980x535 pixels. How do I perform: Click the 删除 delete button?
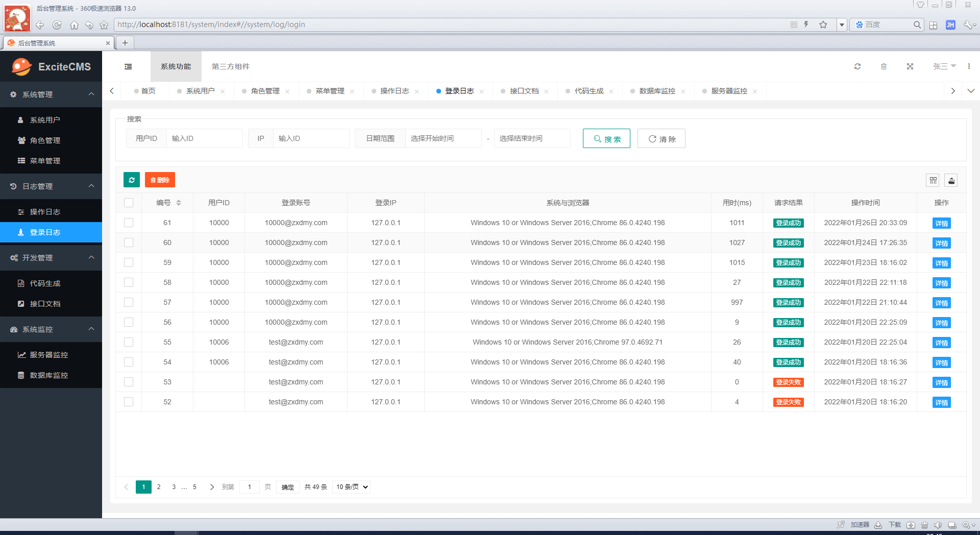pyautogui.click(x=160, y=180)
